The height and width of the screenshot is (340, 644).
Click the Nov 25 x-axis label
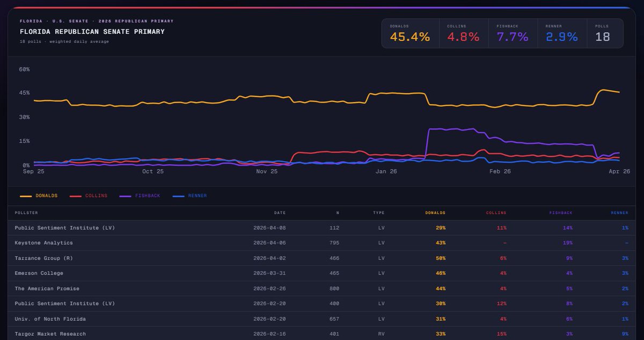click(267, 171)
